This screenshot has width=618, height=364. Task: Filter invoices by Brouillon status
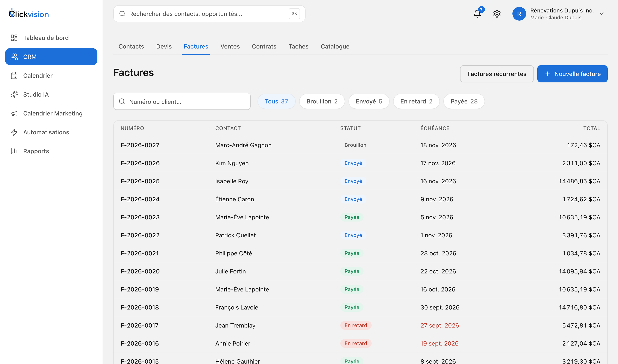pyautogui.click(x=322, y=101)
